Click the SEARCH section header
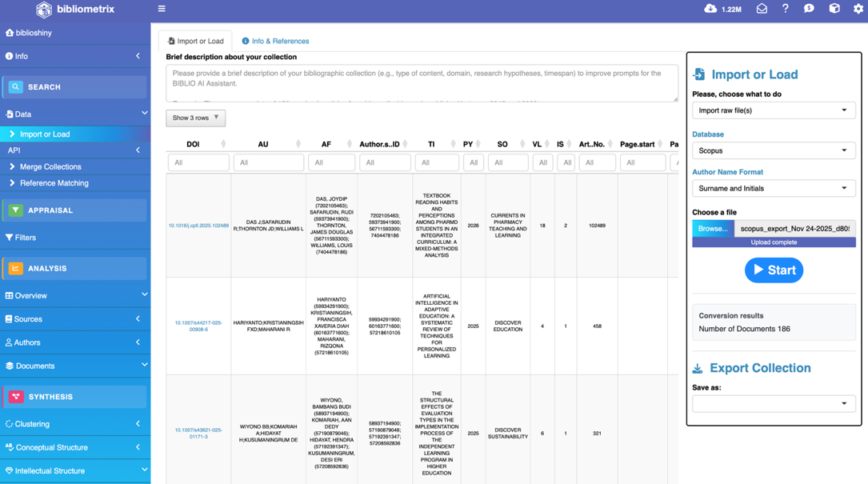 click(x=74, y=87)
